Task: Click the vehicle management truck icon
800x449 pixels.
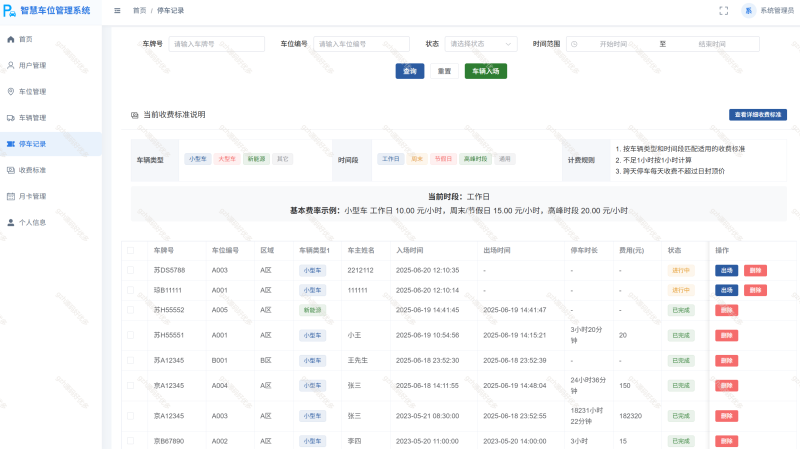Action: (11, 118)
